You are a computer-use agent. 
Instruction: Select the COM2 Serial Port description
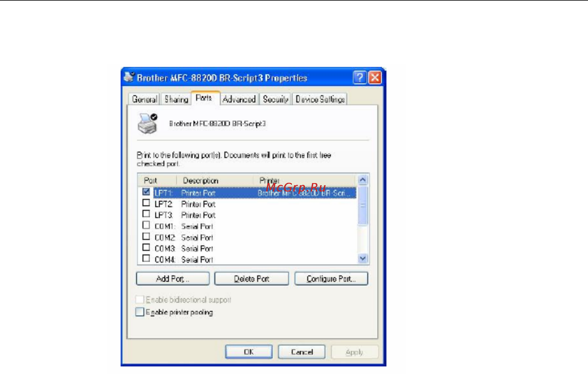click(197, 238)
